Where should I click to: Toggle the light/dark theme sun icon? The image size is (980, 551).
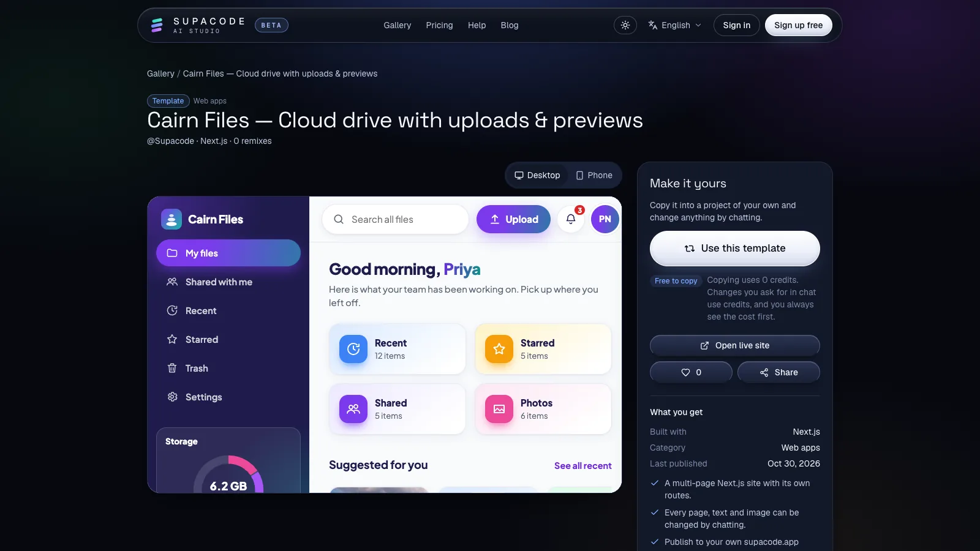(x=625, y=25)
